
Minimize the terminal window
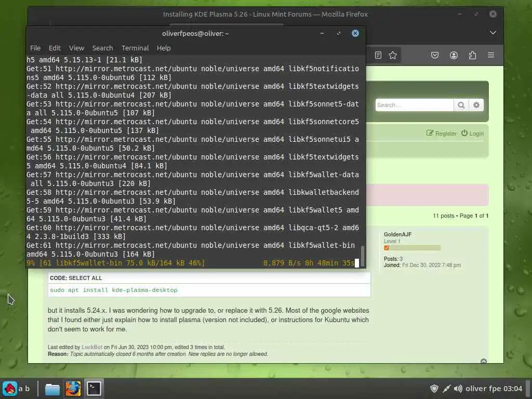pos(322,33)
